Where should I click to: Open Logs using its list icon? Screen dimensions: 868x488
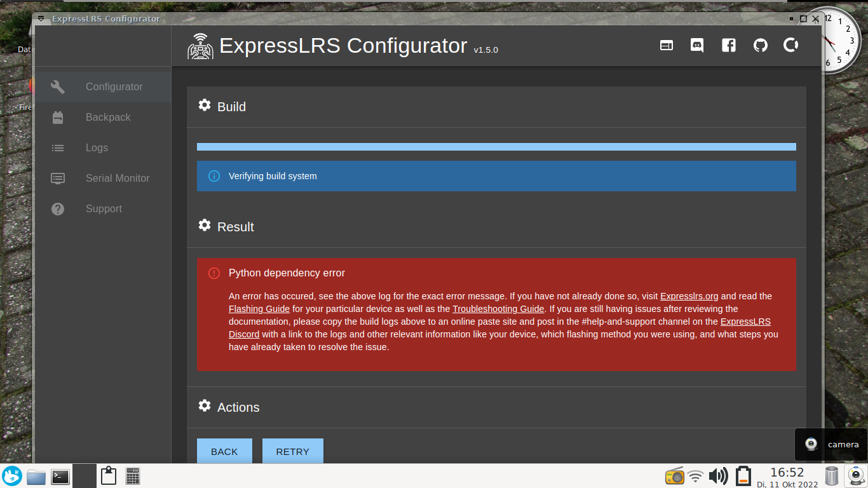tap(57, 147)
